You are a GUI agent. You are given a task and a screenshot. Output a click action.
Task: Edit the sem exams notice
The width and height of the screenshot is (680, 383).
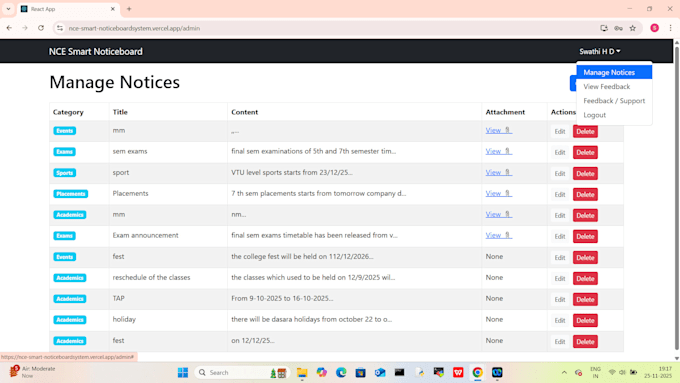[x=560, y=152]
